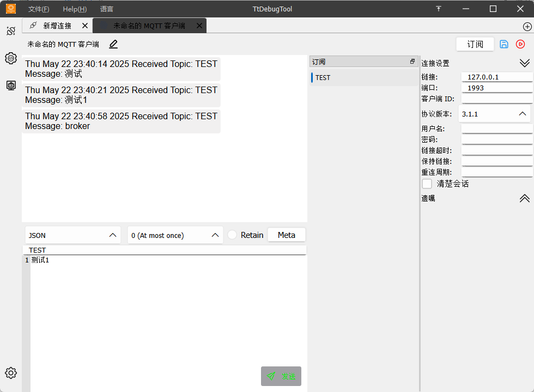
Task: Click the 用户名 input field
Action: click(497, 128)
